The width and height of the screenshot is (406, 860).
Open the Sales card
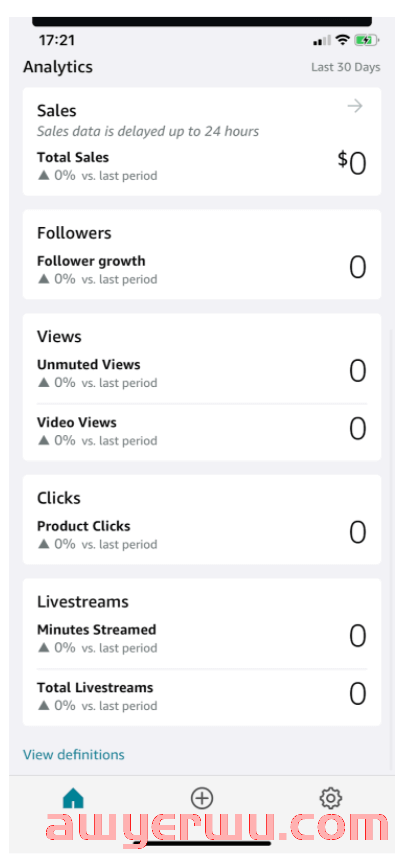pos(202,142)
